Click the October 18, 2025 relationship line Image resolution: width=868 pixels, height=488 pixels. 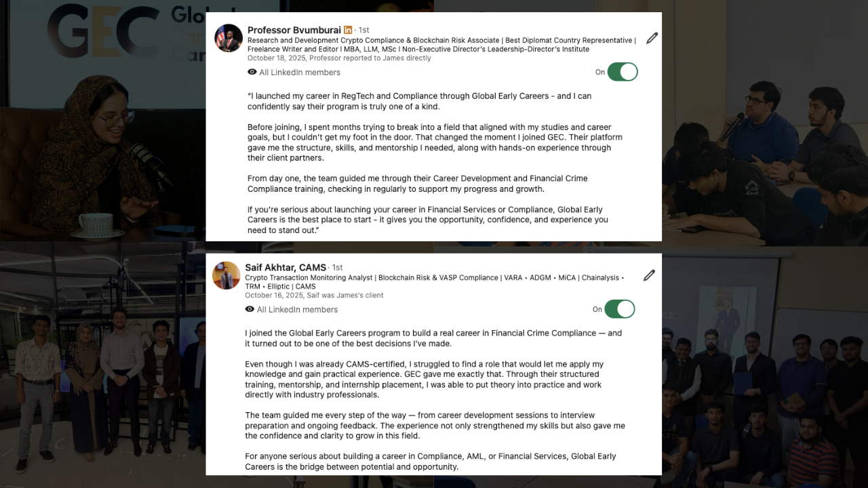point(339,58)
